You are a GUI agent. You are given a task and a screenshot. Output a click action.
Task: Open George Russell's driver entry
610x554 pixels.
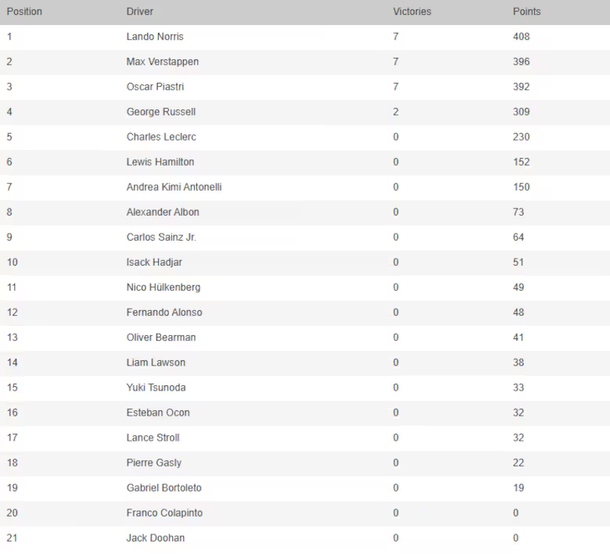click(x=161, y=112)
